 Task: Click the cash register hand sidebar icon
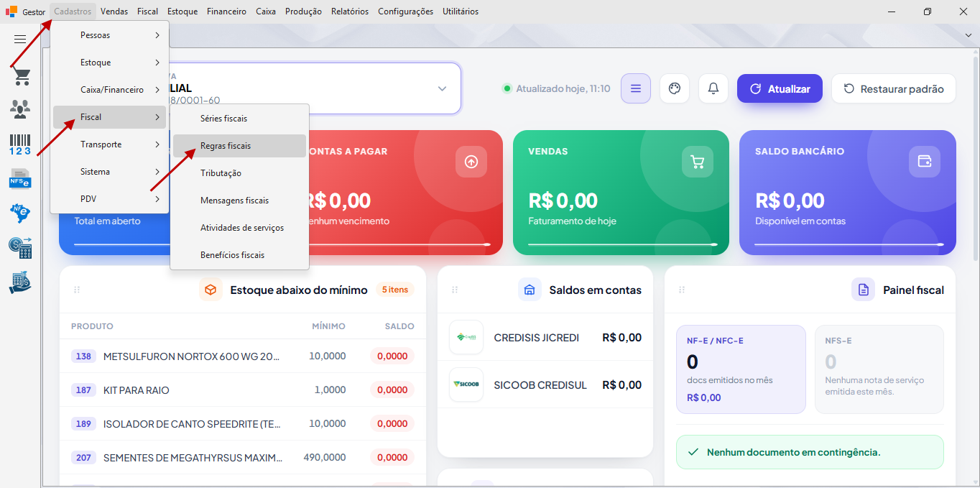20,282
